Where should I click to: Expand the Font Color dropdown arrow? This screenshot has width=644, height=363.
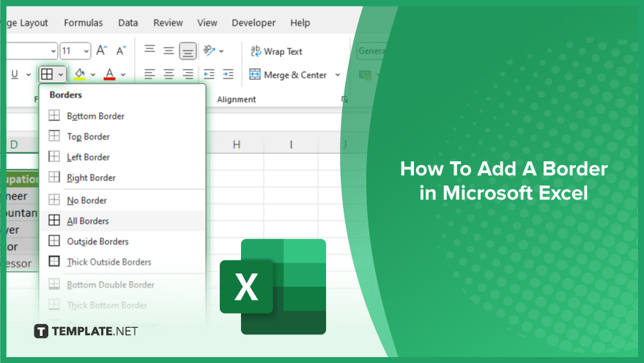[123, 75]
